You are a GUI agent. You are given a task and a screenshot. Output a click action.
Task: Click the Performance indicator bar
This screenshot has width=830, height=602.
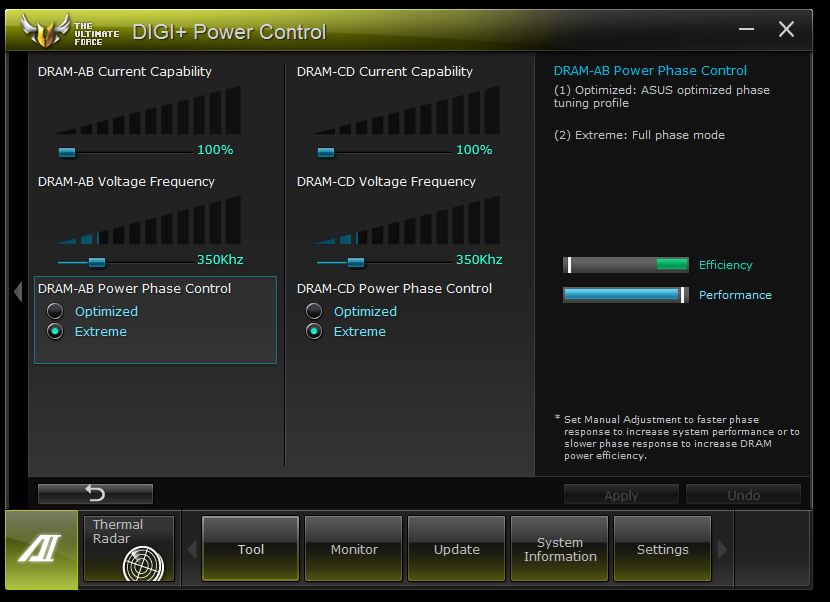click(x=626, y=295)
